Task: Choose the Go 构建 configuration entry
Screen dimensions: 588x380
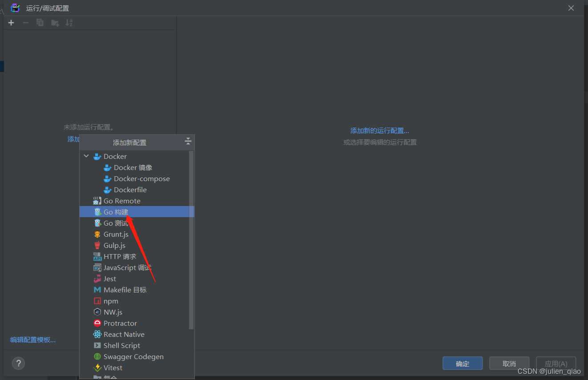Action: [137, 212]
